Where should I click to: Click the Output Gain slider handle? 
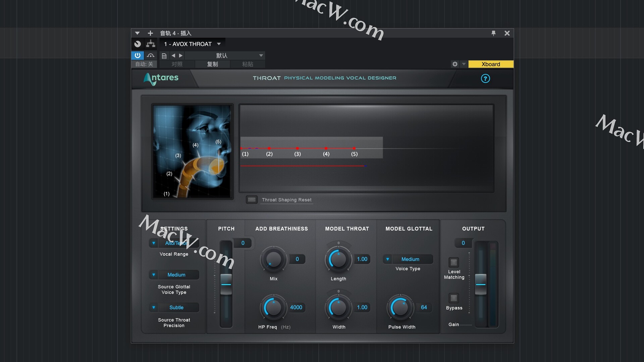pyautogui.click(x=481, y=284)
